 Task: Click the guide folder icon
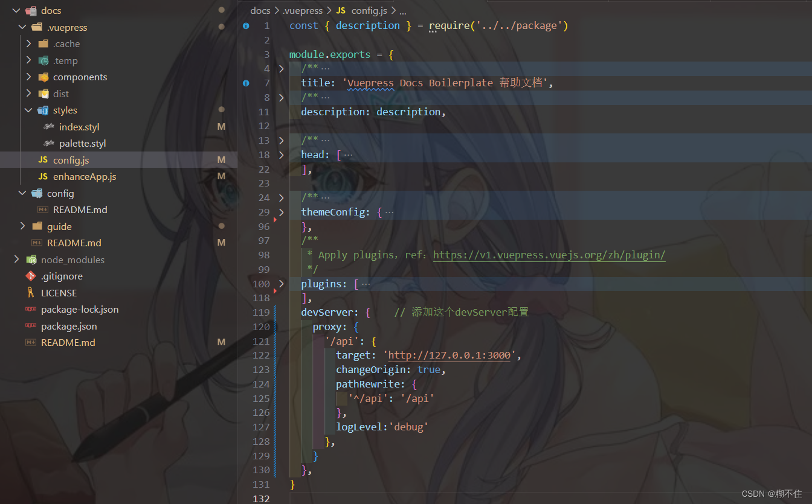pyautogui.click(x=37, y=226)
